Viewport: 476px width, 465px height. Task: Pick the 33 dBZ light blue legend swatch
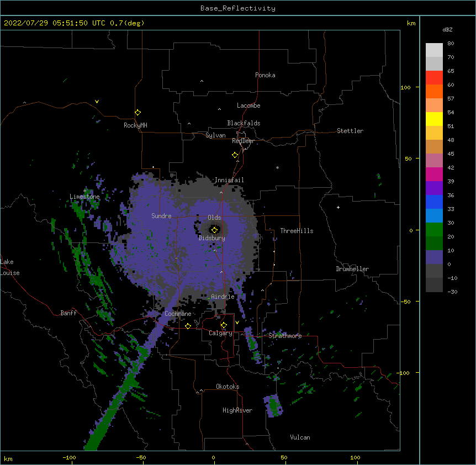[434, 215]
